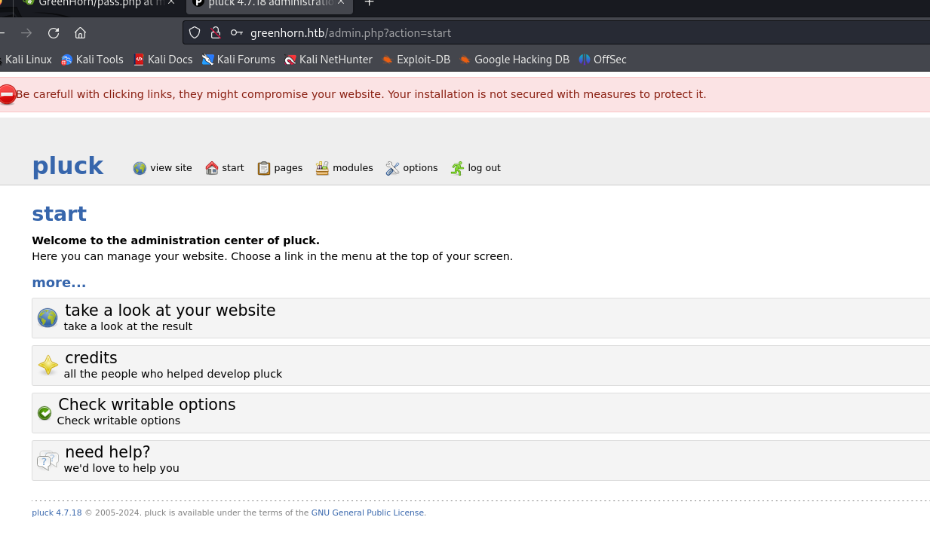
Task: Click the key saved-login icon in address bar
Action: 237,32
